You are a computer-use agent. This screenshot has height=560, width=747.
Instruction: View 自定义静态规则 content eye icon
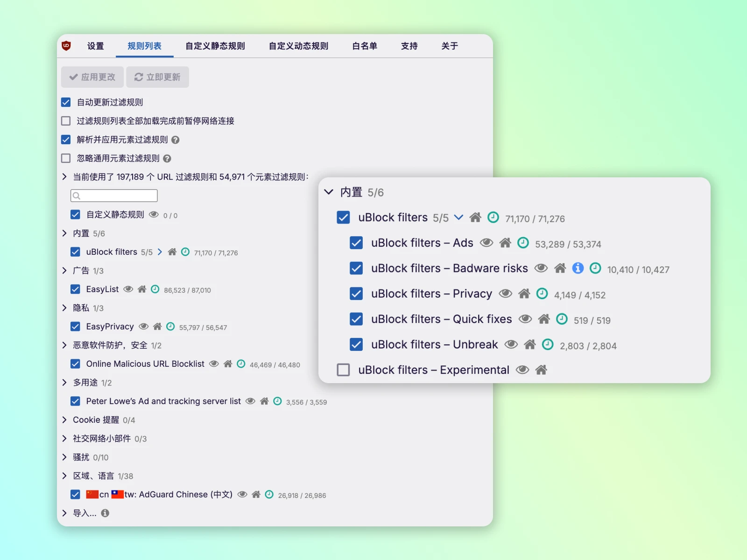pos(154,215)
